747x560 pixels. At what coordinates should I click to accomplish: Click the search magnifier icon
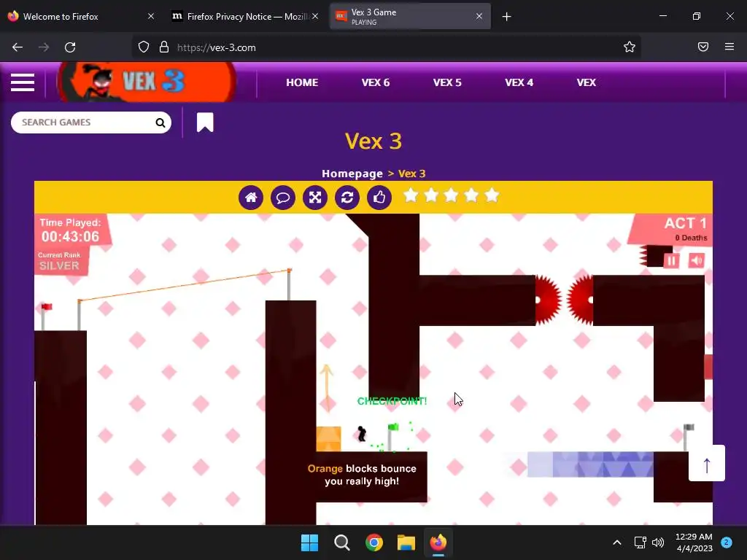[x=160, y=122]
